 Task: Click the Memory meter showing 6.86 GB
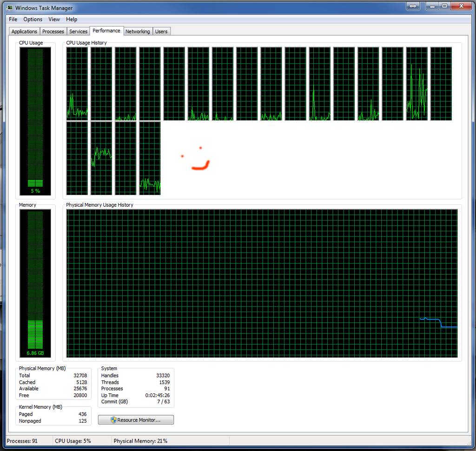pos(35,283)
